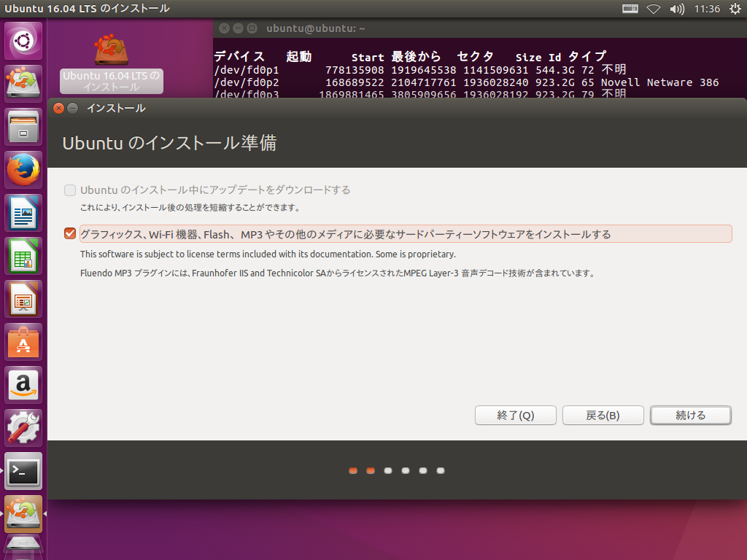Click 'Novell Netware 386' text in terminal
This screenshot has height=560, width=747.
click(x=659, y=82)
